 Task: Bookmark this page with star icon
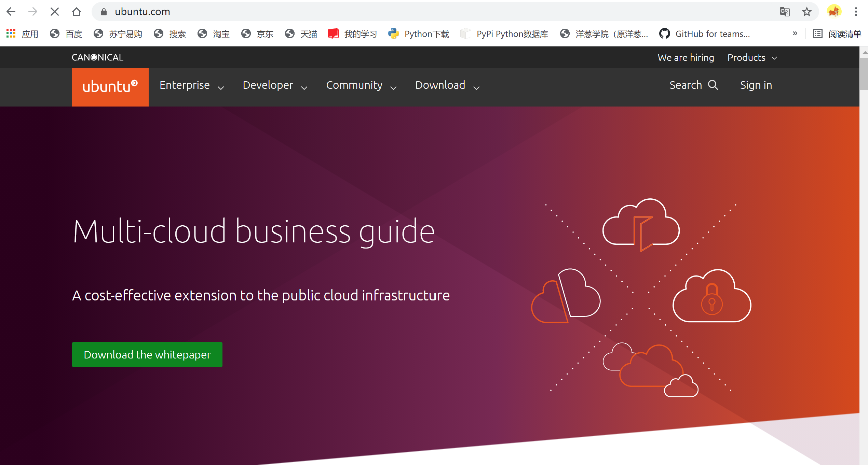coord(806,12)
